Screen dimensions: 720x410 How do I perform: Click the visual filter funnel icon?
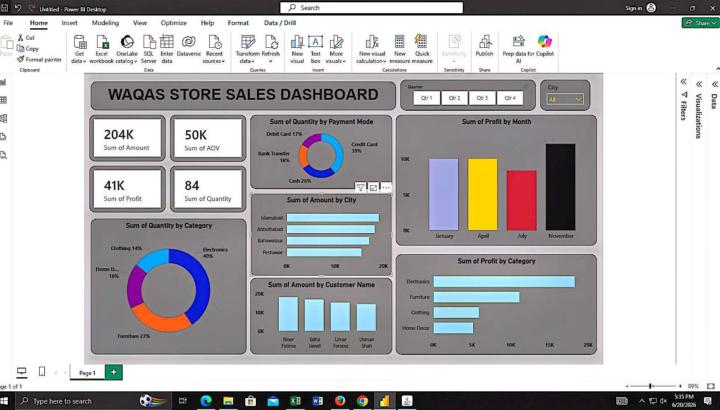click(x=360, y=187)
